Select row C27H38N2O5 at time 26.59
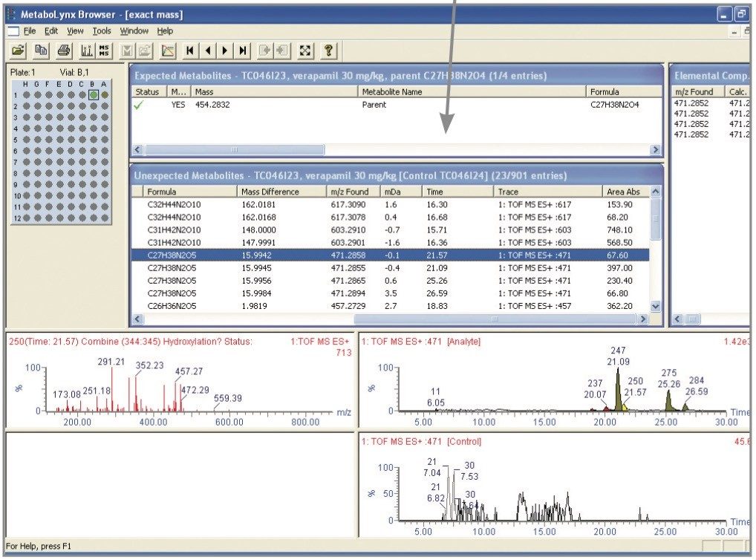756x560 pixels. pos(390,293)
